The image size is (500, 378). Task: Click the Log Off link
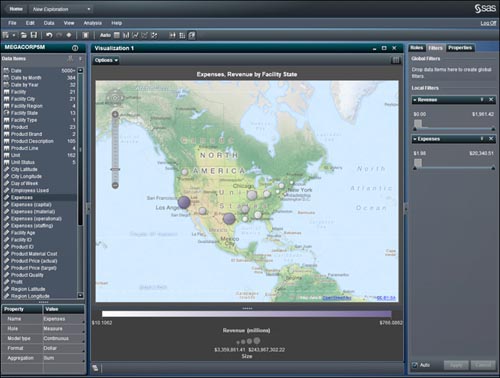pos(488,23)
